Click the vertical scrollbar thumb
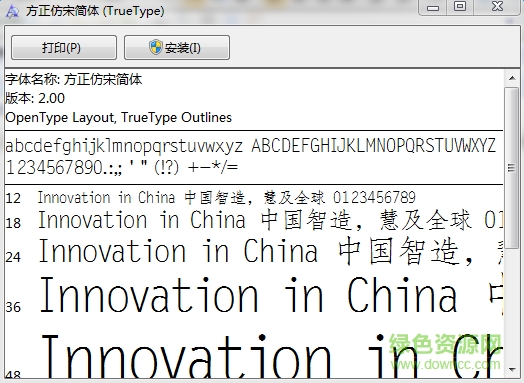The width and height of the screenshot is (524, 383). (512, 168)
